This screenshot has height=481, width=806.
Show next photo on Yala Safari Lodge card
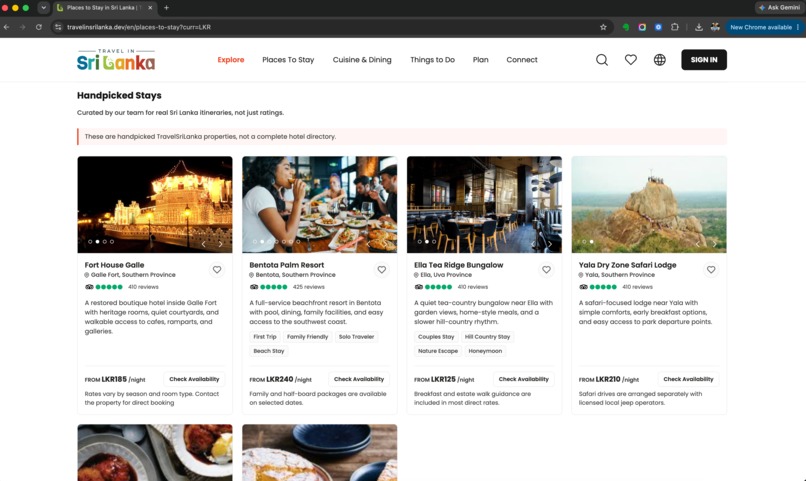(715, 244)
